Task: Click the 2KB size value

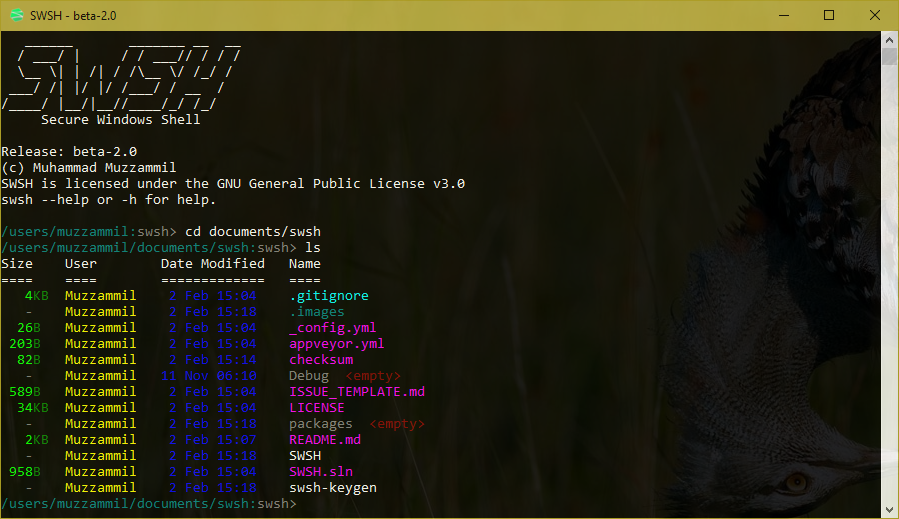Action: (x=36, y=440)
